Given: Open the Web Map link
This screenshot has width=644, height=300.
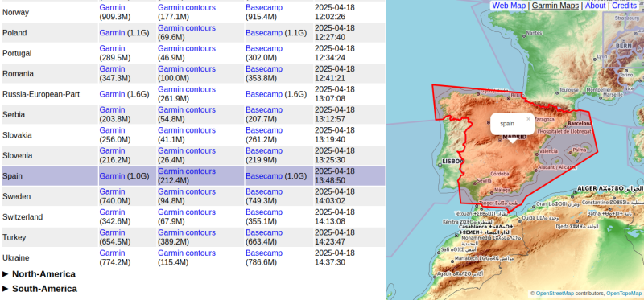Looking at the screenshot, I should (x=509, y=6).
